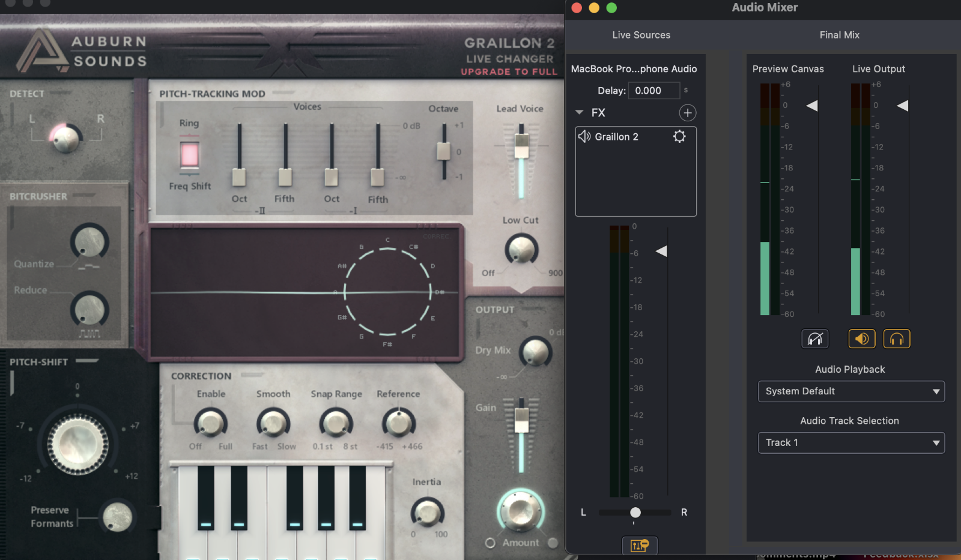Click the Graillon 2 Live Changer title

(509, 50)
